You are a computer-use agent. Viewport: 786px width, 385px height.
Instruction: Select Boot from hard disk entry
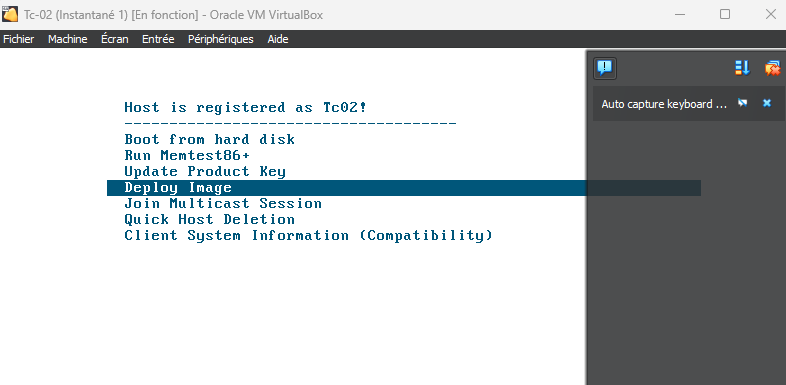pos(210,139)
